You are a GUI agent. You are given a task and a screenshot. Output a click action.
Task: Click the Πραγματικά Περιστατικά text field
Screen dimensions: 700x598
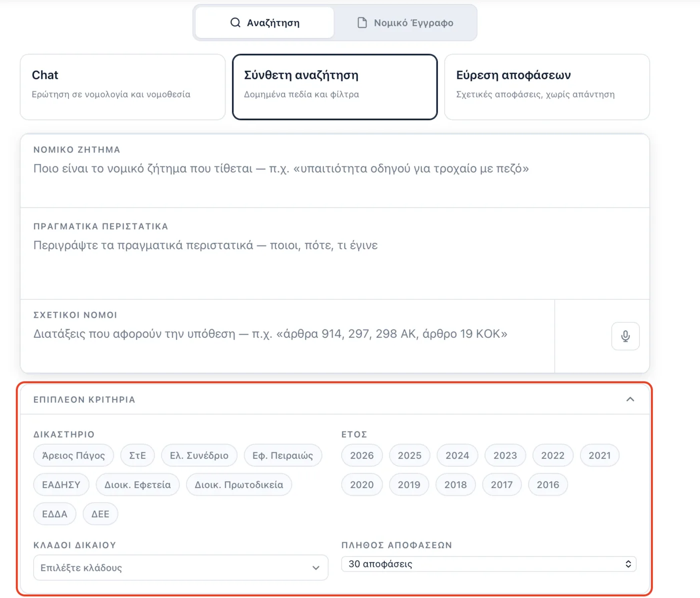[x=335, y=253]
